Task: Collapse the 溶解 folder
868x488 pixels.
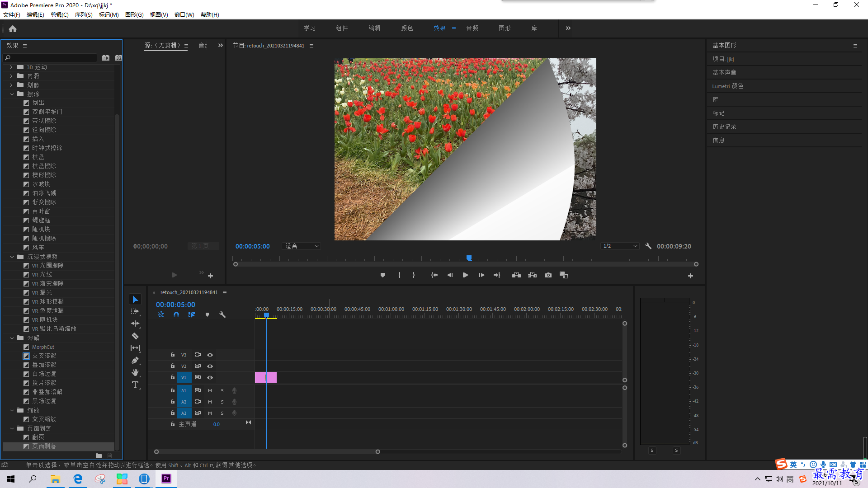Action: 11,338
